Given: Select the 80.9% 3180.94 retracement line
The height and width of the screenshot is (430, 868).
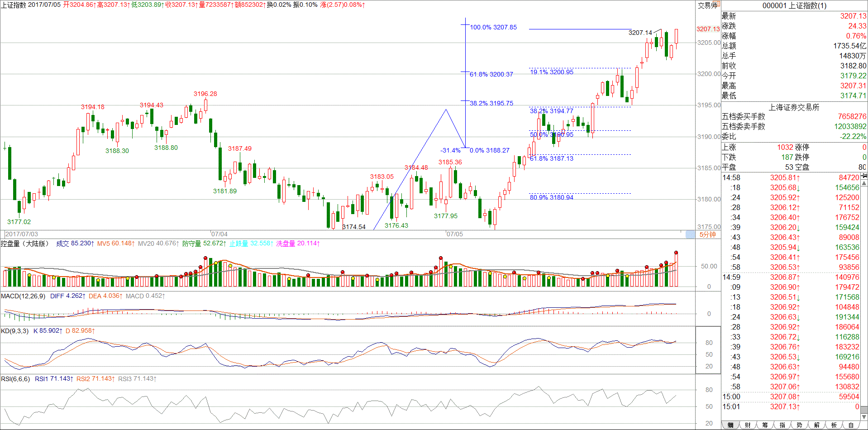Looking at the screenshot, I should (x=552, y=197).
